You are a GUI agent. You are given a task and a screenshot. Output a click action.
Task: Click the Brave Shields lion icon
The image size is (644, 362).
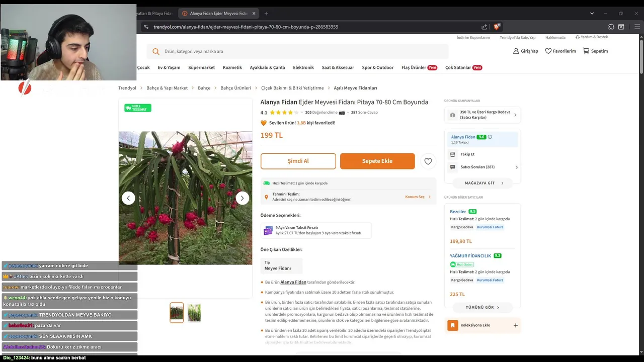point(497,27)
